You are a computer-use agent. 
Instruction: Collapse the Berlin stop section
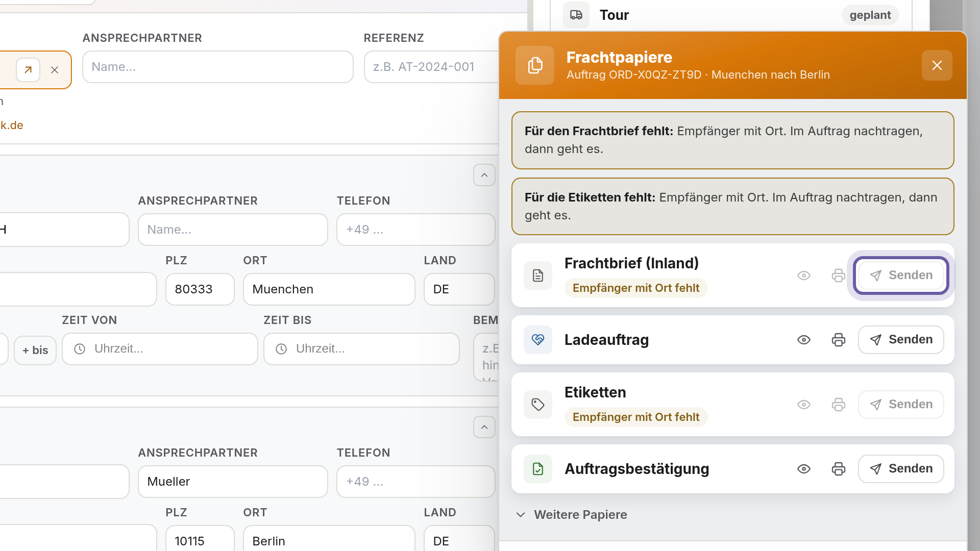tap(484, 428)
